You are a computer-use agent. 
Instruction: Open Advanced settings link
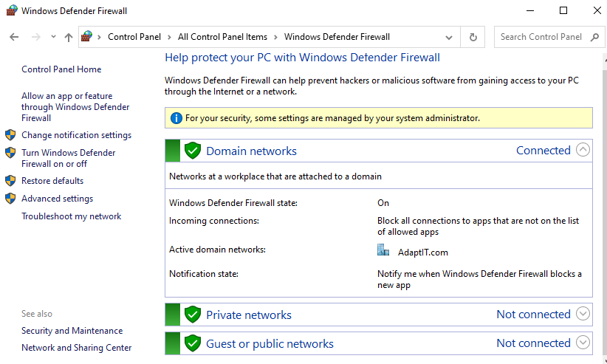[x=57, y=199]
